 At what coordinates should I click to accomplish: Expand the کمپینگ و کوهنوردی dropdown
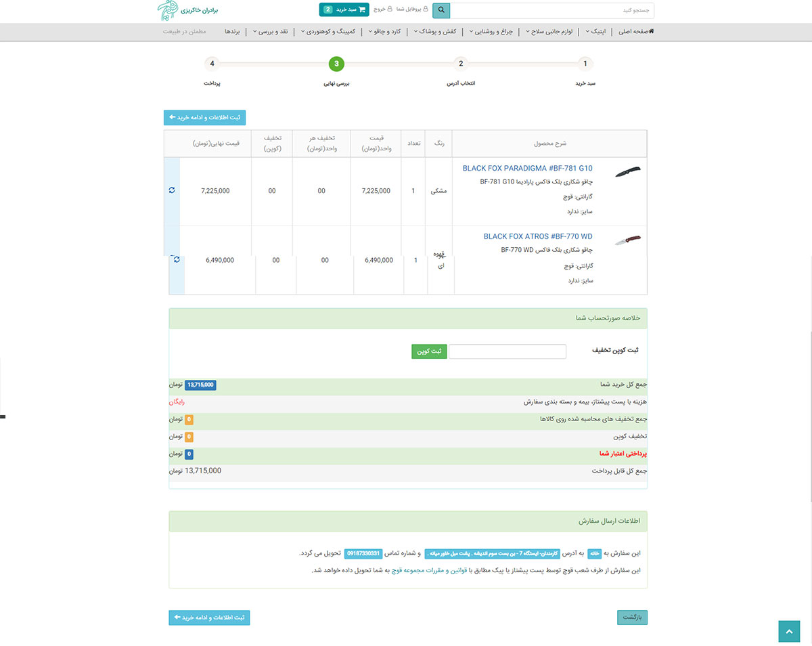[332, 32]
